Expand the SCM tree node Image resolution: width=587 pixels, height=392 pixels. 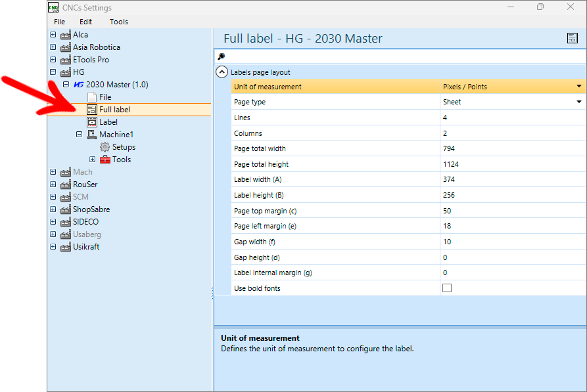coord(53,197)
